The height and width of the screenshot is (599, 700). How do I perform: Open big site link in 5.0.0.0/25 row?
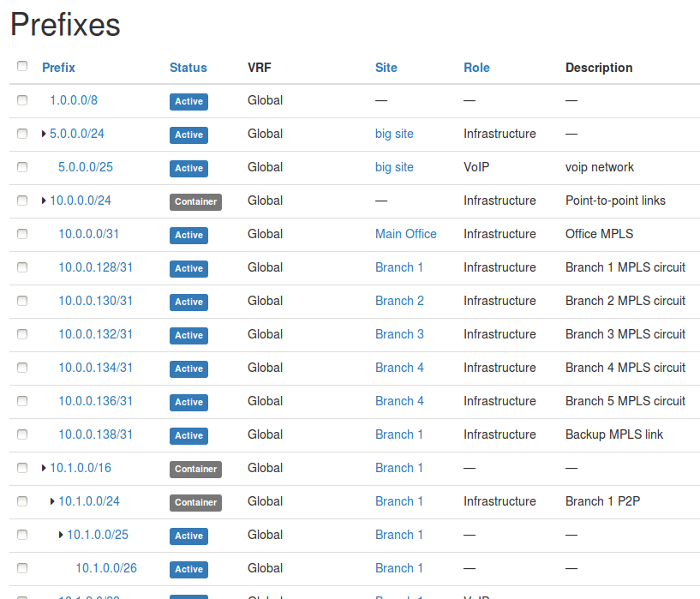click(394, 168)
